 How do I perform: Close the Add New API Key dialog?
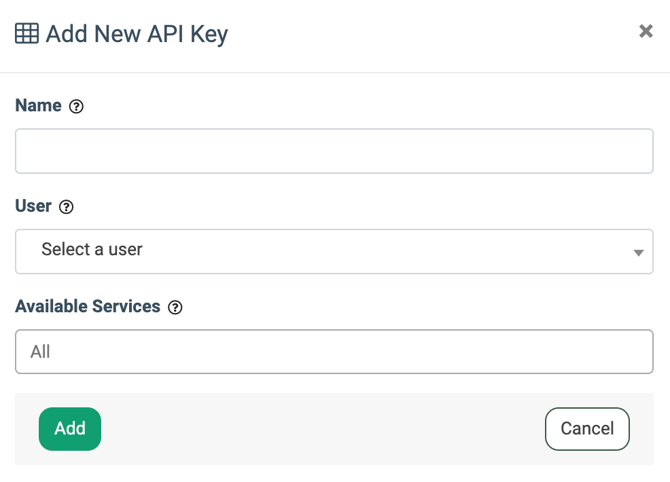(645, 32)
